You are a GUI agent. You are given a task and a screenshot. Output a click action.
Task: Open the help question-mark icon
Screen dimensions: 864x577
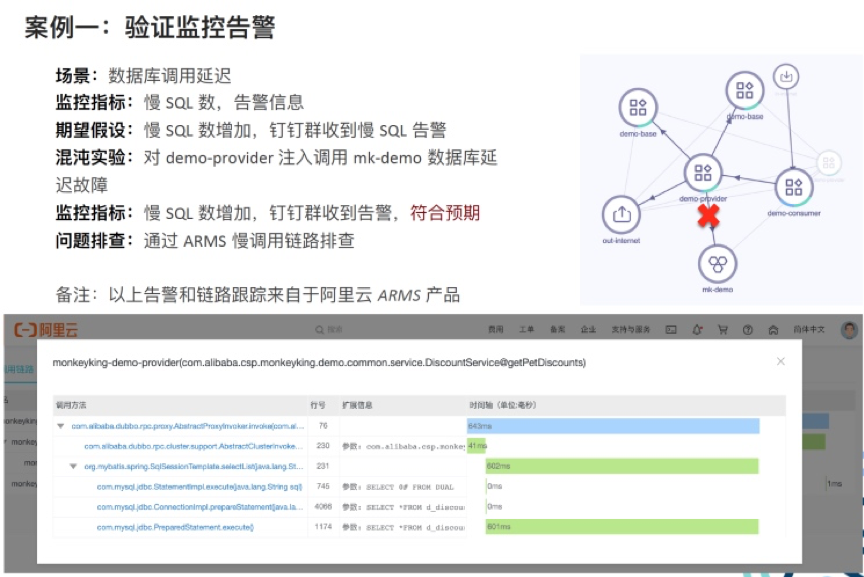click(748, 330)
